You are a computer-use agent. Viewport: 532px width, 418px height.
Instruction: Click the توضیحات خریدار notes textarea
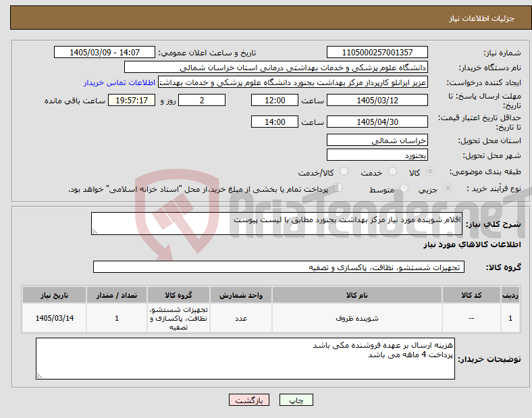[x=245, y=359]
